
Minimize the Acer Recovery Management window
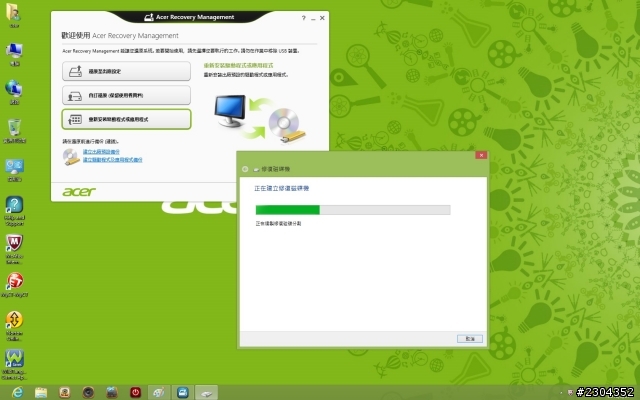click(313, 18)
